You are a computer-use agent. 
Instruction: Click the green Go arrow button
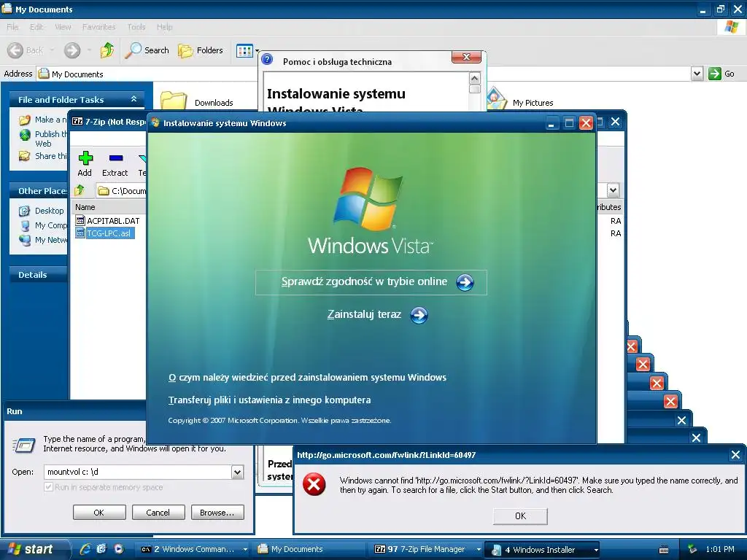715,74
